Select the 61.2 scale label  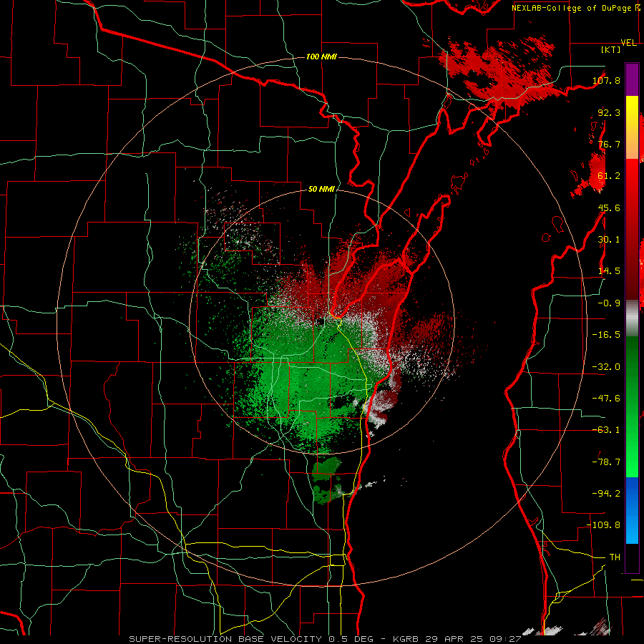(609, 176)
